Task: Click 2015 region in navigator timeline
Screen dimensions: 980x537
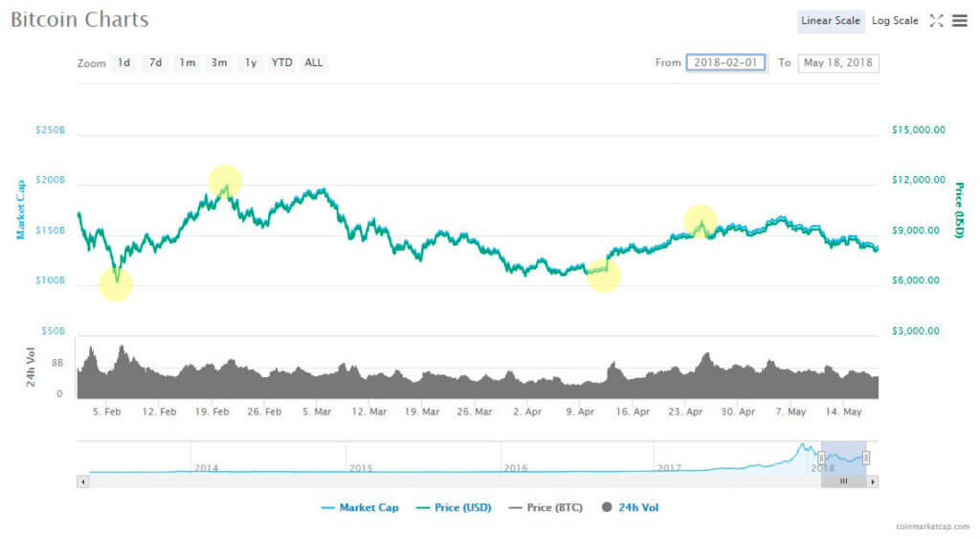Action: coord(361,468)
